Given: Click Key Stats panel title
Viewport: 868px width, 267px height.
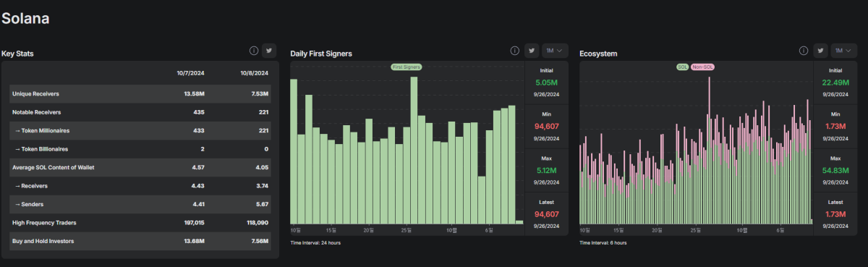Looking at the screenshot, I should tap(17, 54).
